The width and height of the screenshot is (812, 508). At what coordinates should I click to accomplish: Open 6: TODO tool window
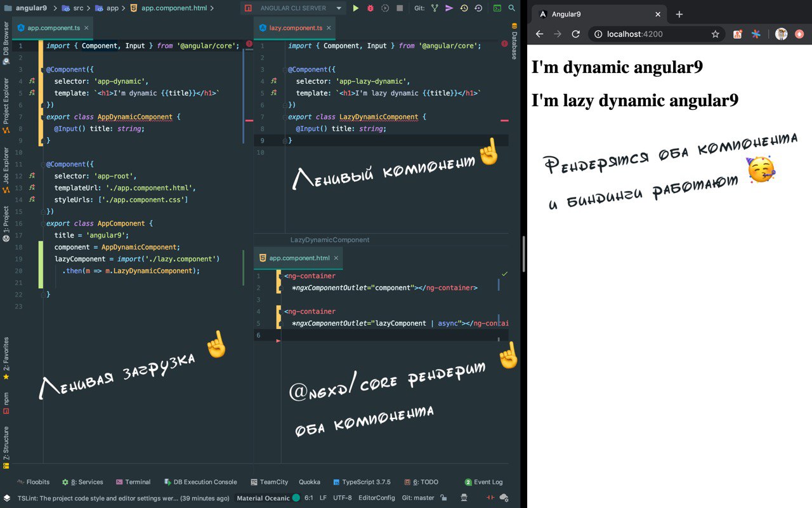(421, 482)
